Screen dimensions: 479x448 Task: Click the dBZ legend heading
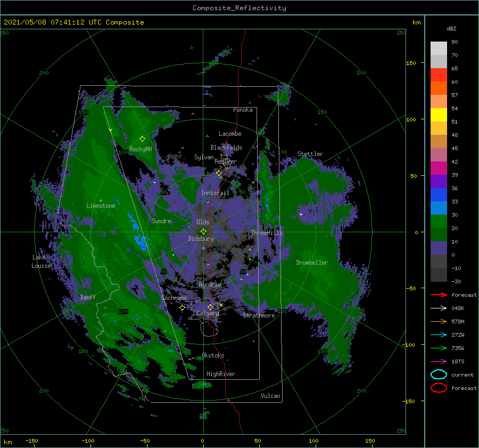[x=451, y=28]
